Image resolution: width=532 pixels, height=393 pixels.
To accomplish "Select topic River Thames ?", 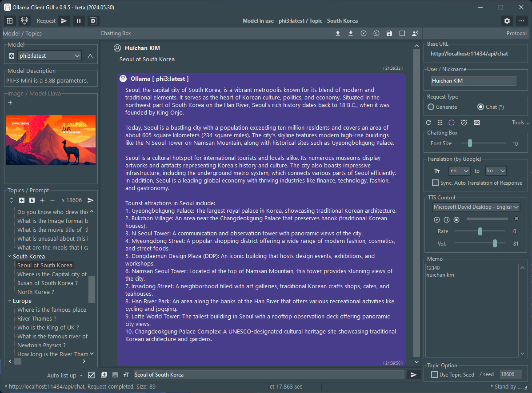I will coord(36,319).
